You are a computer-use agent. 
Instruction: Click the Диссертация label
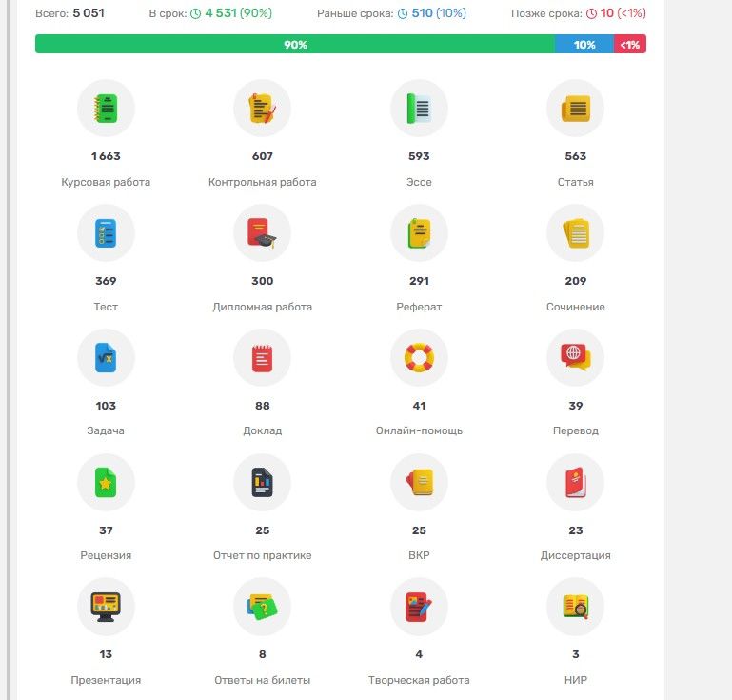pyautogui.click(x=575, y=555)
